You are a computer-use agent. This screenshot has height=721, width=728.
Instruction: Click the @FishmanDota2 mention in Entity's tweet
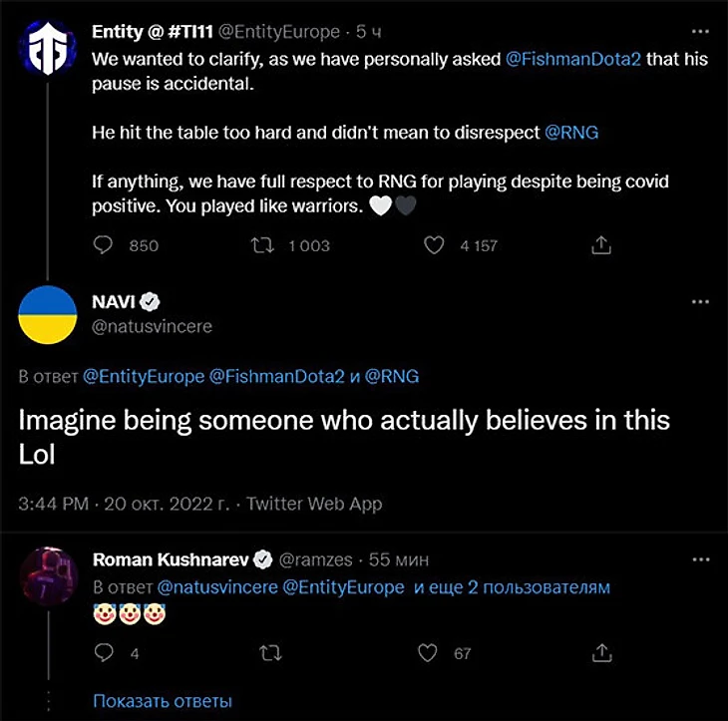[576, 59]
